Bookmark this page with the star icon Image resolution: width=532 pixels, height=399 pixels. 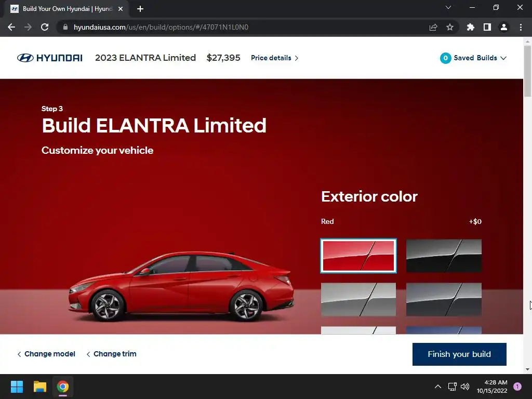tap(450, 27)
